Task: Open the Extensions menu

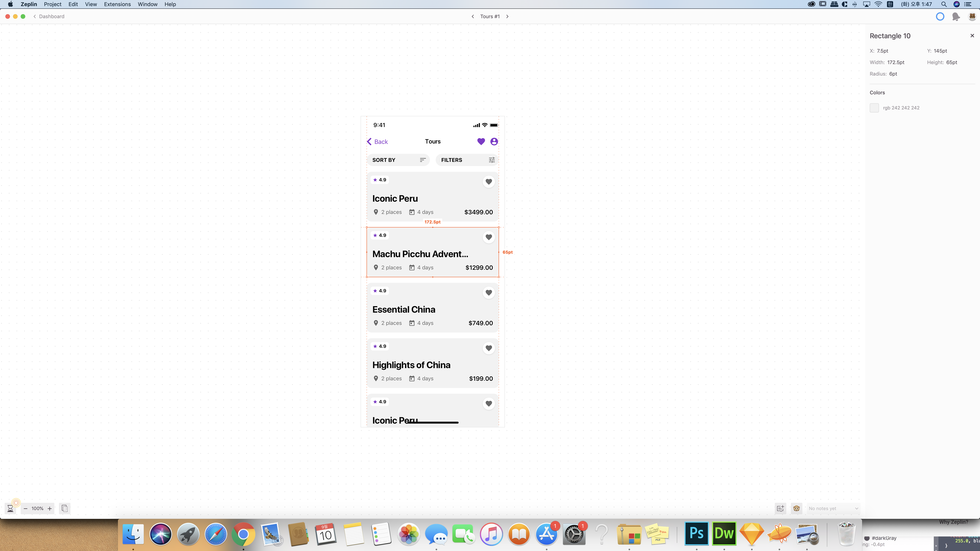Action: pyautogui.click(x=117, y=4)
